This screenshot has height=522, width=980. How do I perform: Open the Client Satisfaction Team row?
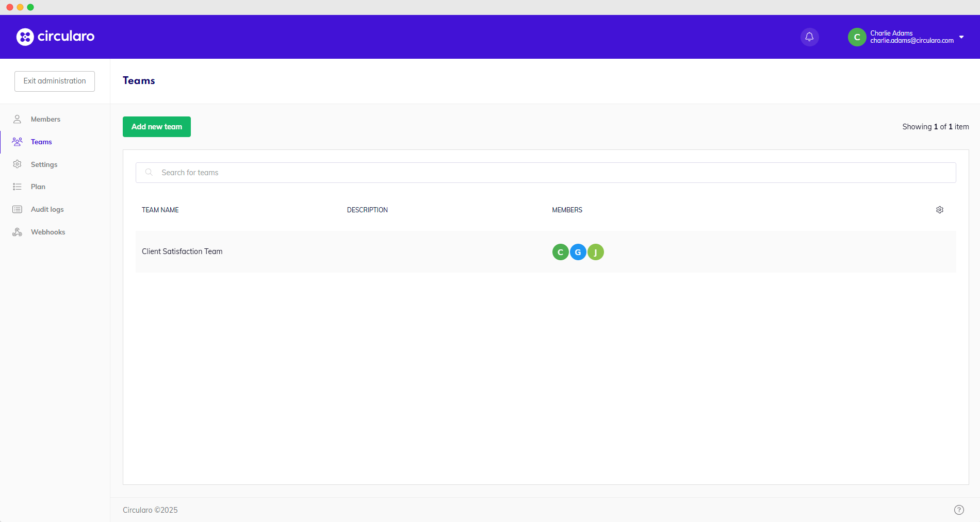coord(182,251)
